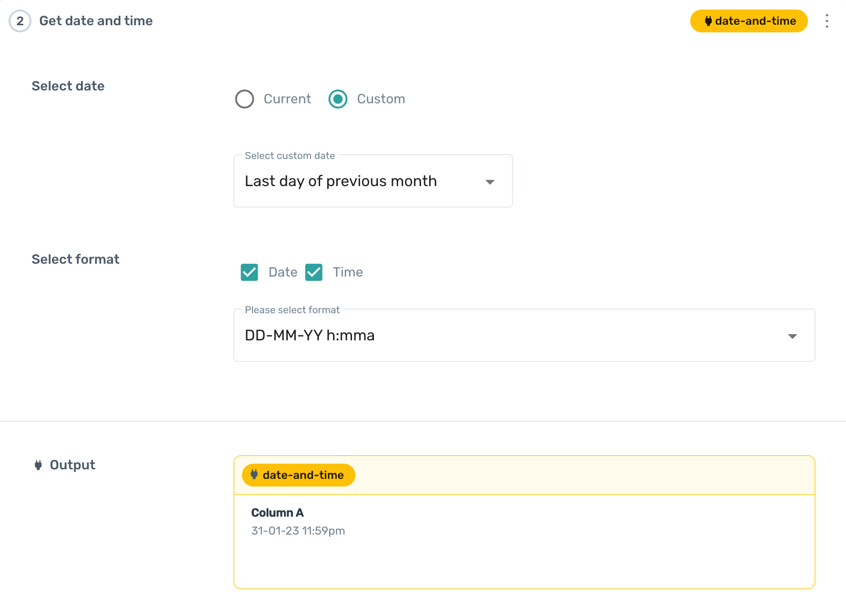This screenshot has width=846, height=616.
Task: Click the Output section label text
Action: (72, 465)
